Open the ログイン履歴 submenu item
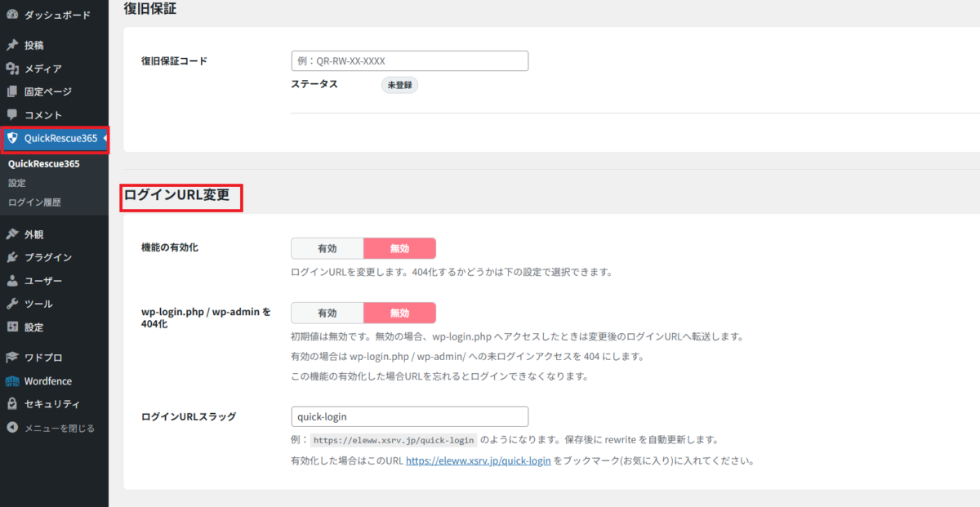The height and width of the screenshot is (507, 980). (34, 202)
